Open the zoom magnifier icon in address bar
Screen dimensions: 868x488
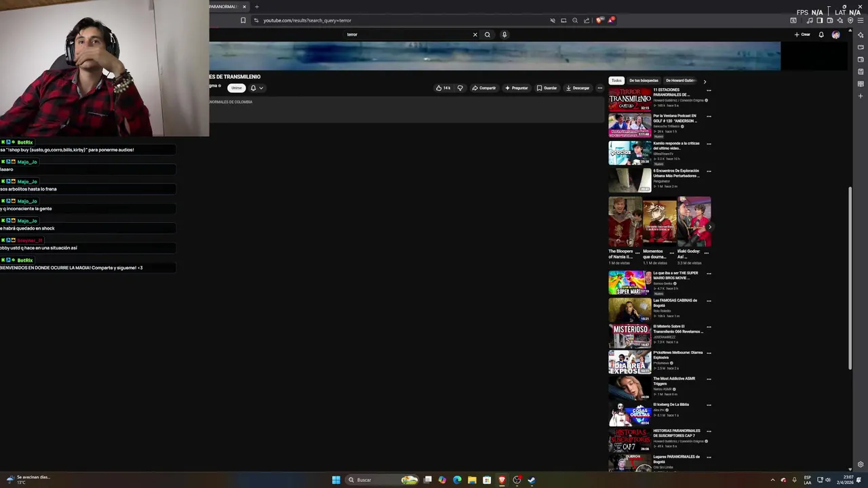click(575, 20)
